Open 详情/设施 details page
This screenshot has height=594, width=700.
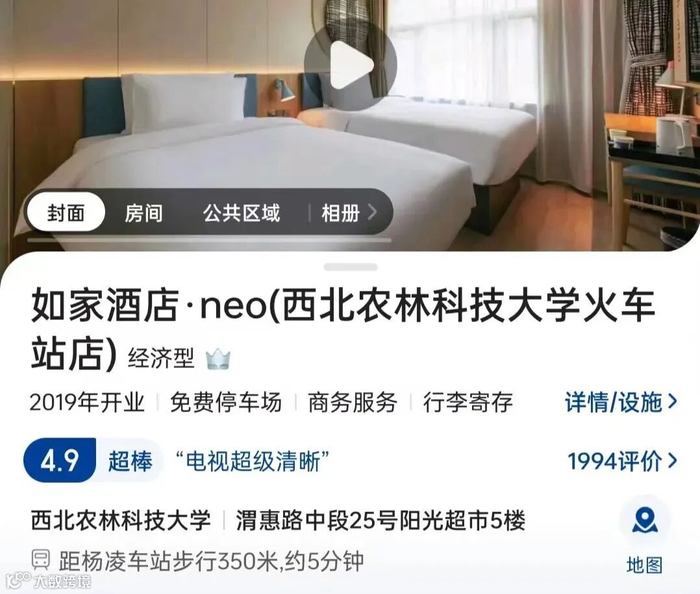(x=614, y=402)
